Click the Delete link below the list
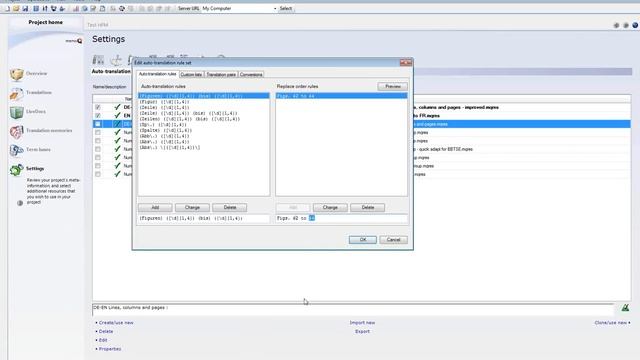 (106, 331)
